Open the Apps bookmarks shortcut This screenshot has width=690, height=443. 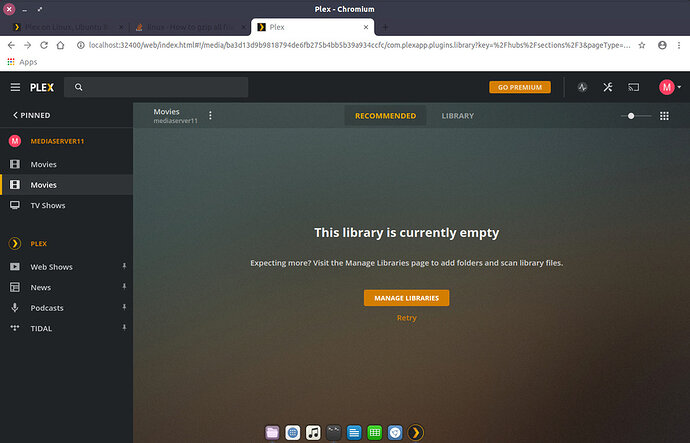22,62
